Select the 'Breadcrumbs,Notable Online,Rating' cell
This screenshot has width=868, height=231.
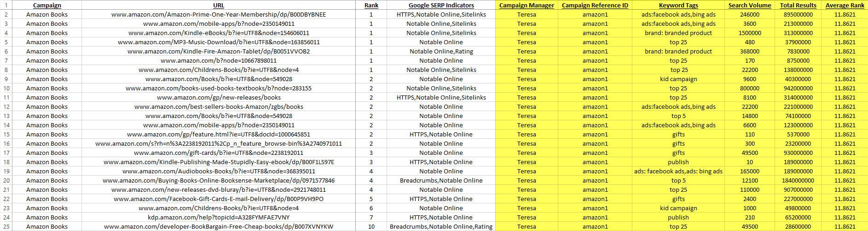click(441, 226)
